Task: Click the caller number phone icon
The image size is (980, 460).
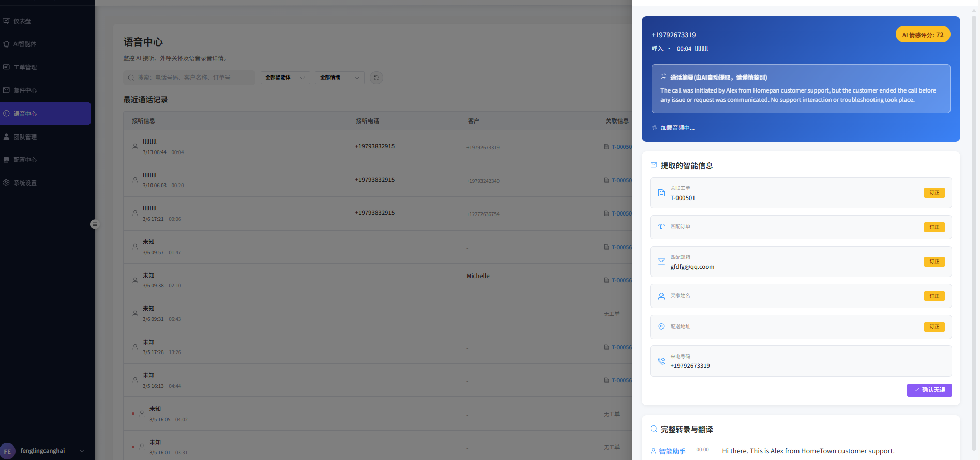Action: tap(661, 361)
